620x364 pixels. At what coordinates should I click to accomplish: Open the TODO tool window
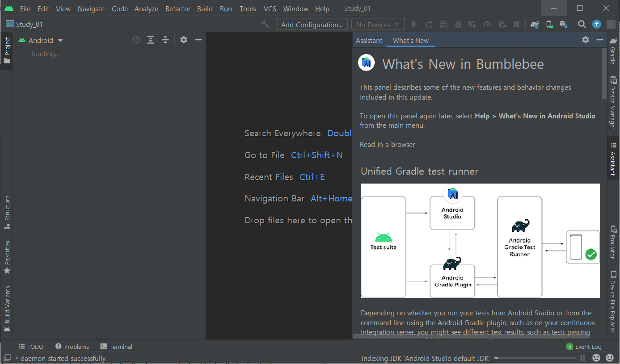coord(31,347)
